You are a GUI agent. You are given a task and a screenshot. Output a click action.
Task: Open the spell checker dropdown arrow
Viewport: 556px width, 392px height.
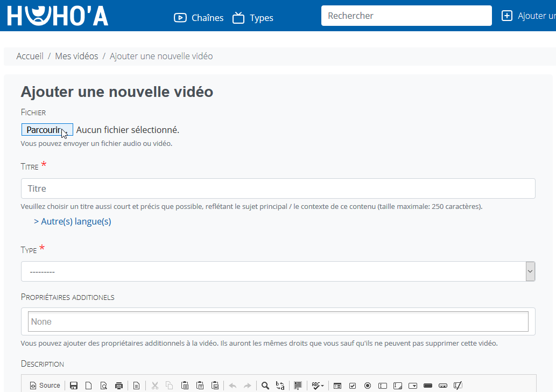(x=322, y=386)
